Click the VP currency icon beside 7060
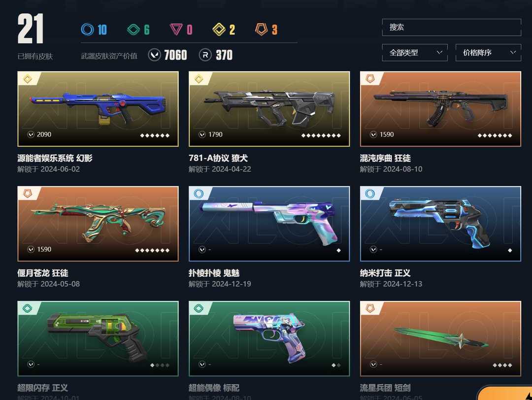Viewport: 532px width, 400px height. pyautogui.click(x=154, y=55)
